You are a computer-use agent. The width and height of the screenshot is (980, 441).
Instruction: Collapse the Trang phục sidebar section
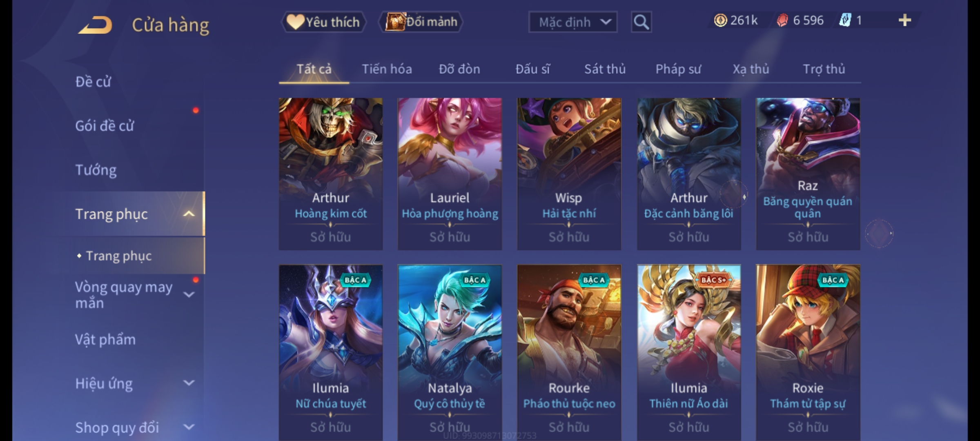(x=189, y=214)
